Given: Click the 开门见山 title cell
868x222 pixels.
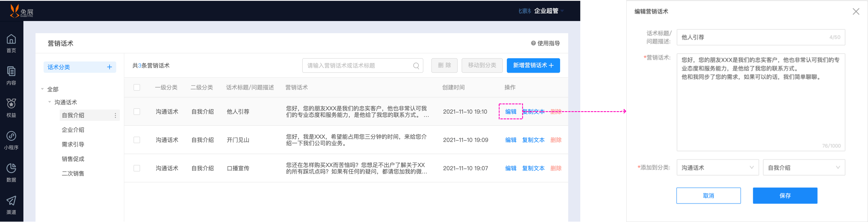Looking at the screenshot, I should coord(238,140).
